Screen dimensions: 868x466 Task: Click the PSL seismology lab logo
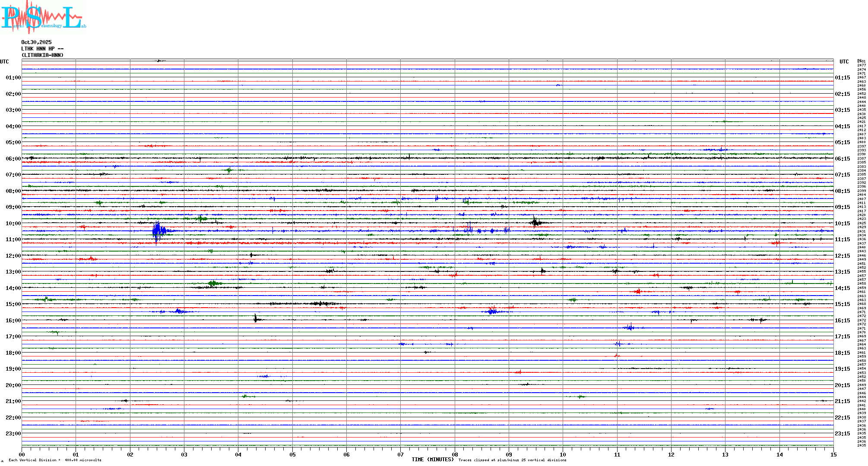43,16
